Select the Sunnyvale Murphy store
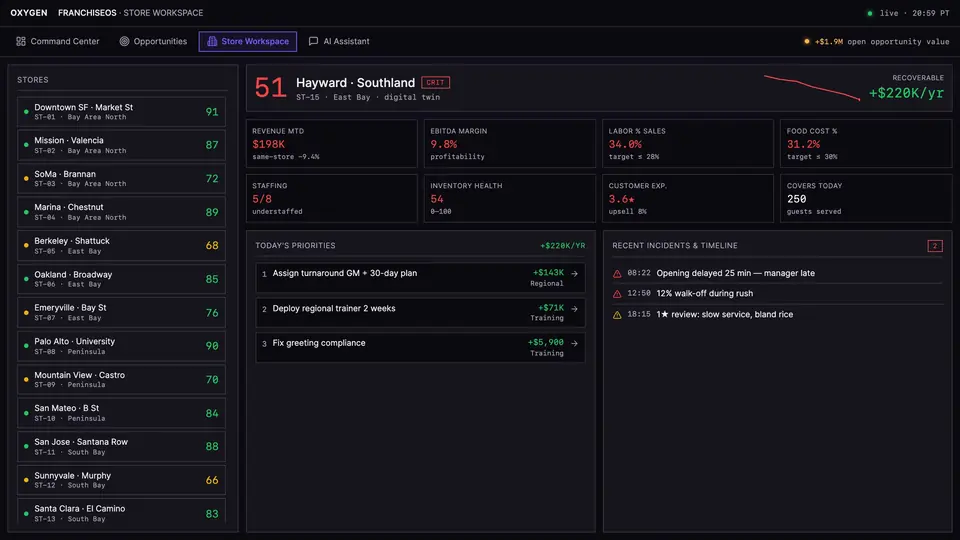The height and width of the screenshot is (540, 960). pyautogui.click(x=121, y=480)
